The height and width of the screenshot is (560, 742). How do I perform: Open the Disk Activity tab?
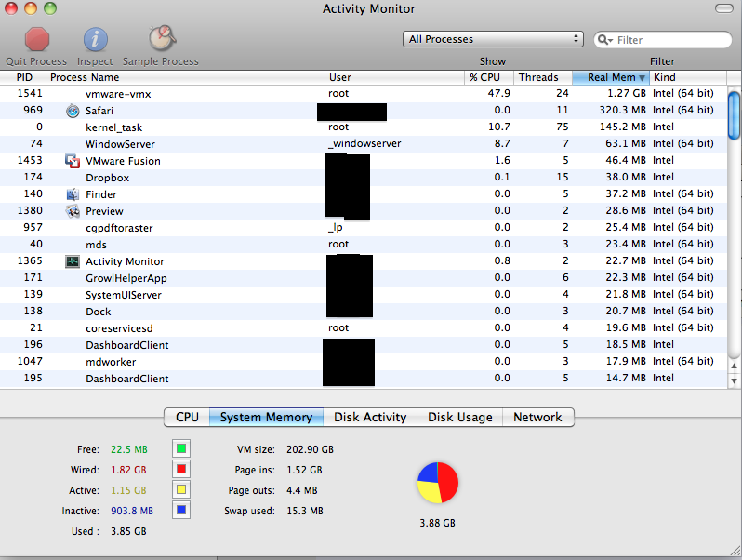[370, 417]
